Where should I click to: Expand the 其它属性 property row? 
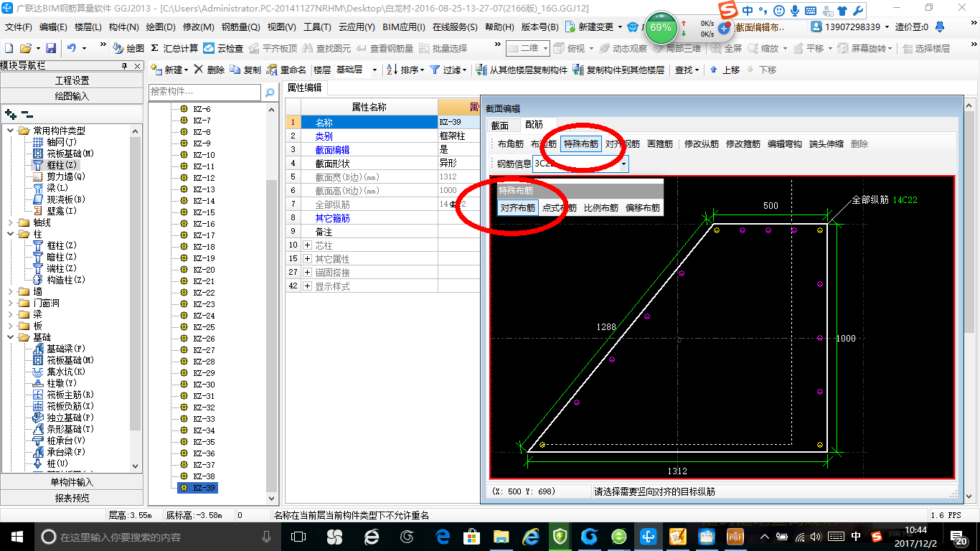(308, 259)
